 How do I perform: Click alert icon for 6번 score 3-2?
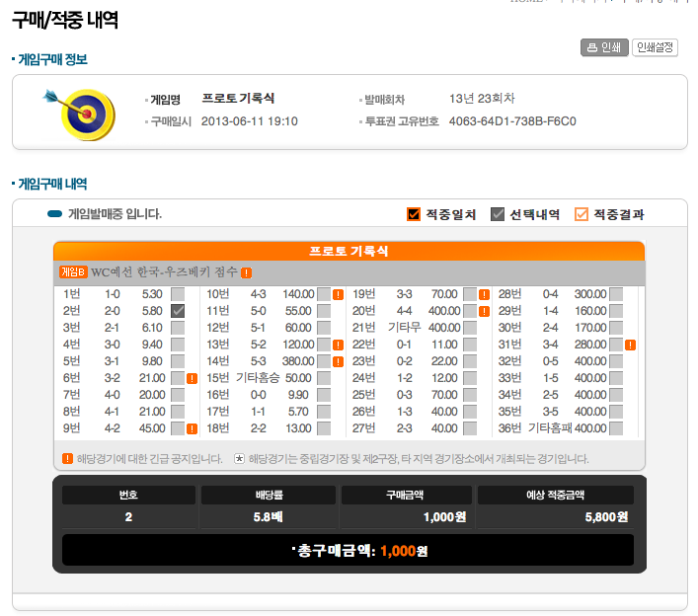tap(192, 378)
